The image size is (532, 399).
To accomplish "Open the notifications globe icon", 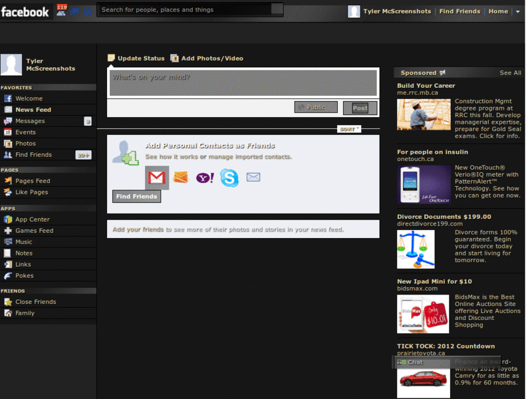I will click(x=88, y=12).
